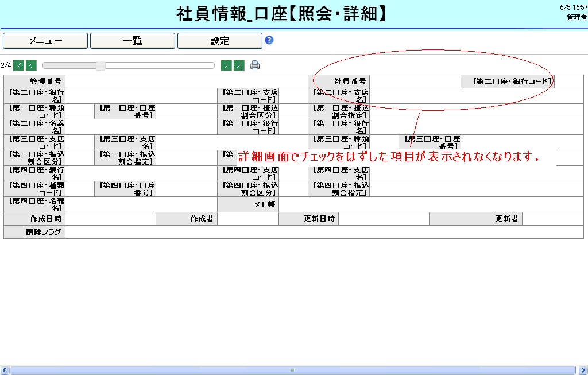Go to the previous record
The image size is (588, 375).
point(31,65)
